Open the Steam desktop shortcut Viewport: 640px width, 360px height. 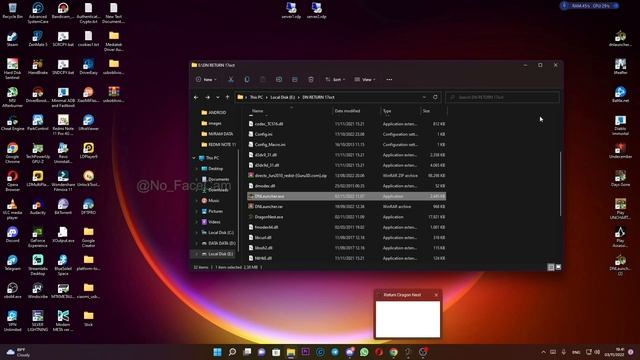coord(12,39)
